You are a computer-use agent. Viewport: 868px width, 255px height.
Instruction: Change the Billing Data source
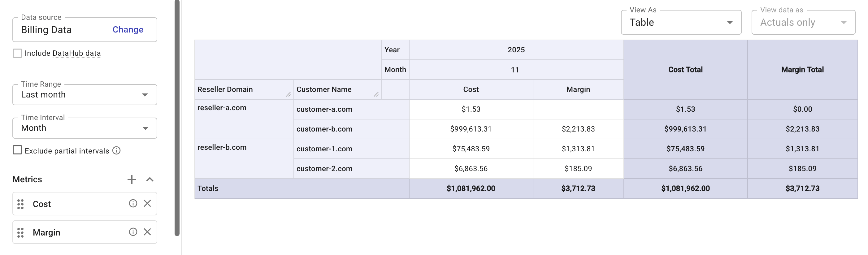[x=128, y=30]
